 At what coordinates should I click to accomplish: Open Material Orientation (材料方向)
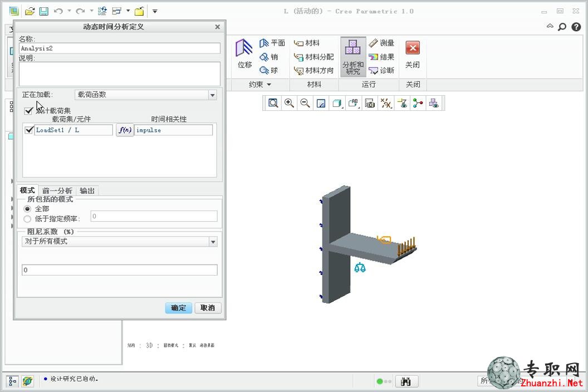[x=314, y=71]
